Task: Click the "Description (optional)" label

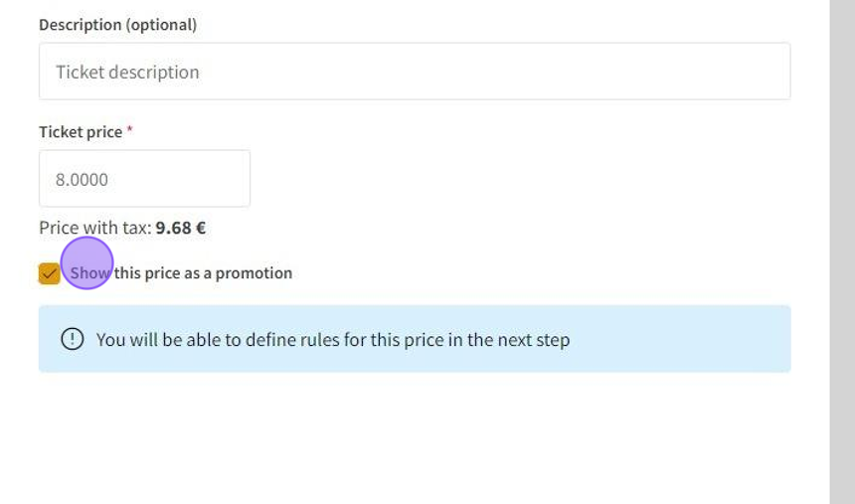Action: click(117, 25)
